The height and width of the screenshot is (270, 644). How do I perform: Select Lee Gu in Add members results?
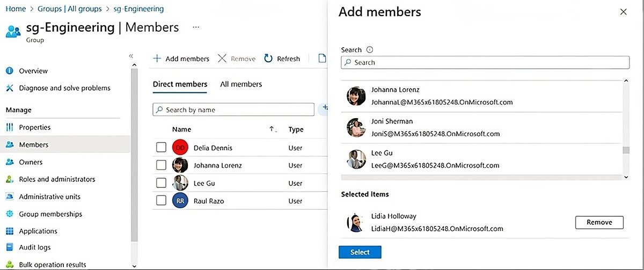pos(482,159)
